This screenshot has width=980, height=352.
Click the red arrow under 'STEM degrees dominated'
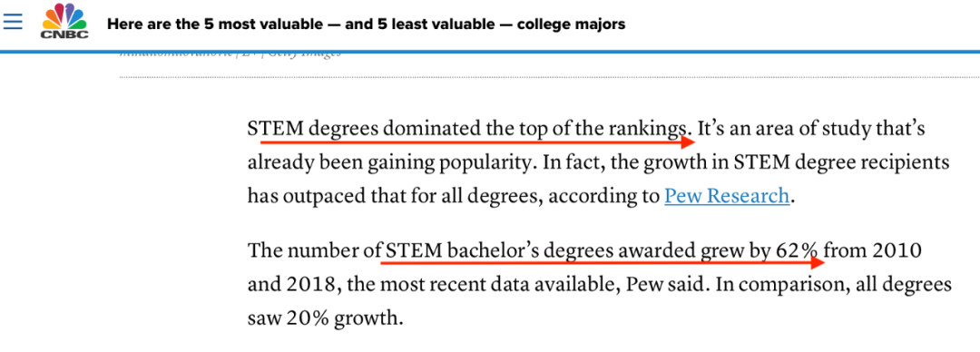(470, 142)
